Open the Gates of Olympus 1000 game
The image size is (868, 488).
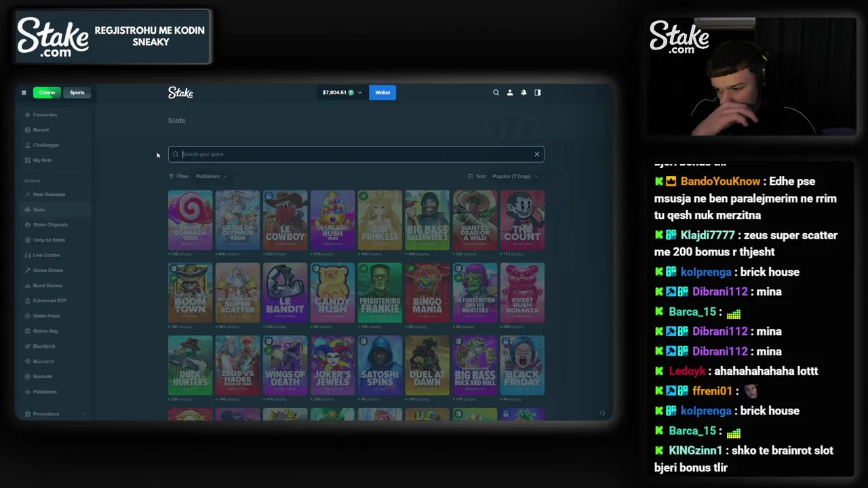tap(237, 220)
